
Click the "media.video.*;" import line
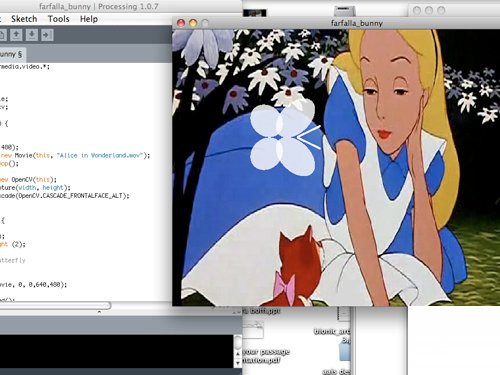25,67
